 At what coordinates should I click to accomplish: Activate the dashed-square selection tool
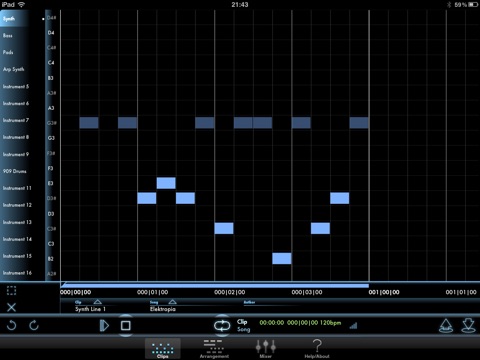point(11,291)
